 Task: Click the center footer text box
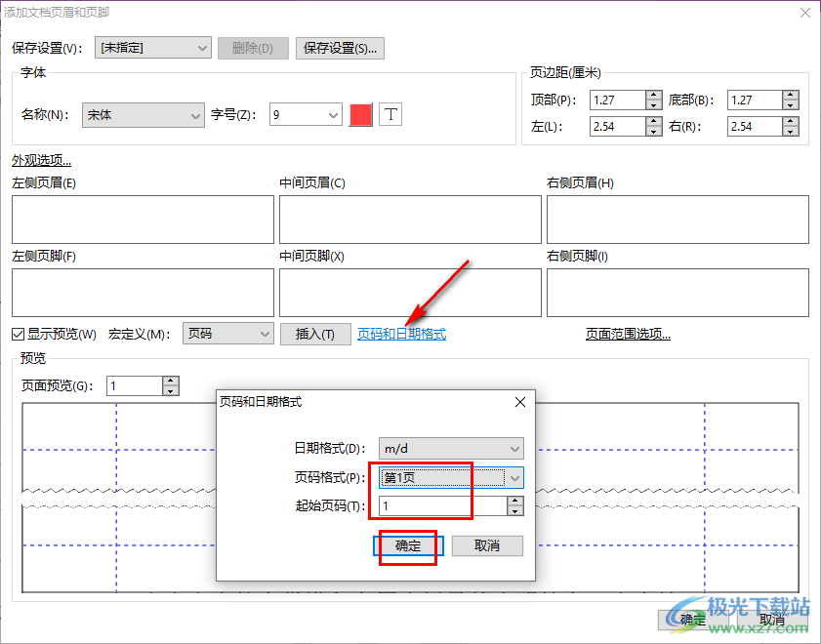pos(410,293)
